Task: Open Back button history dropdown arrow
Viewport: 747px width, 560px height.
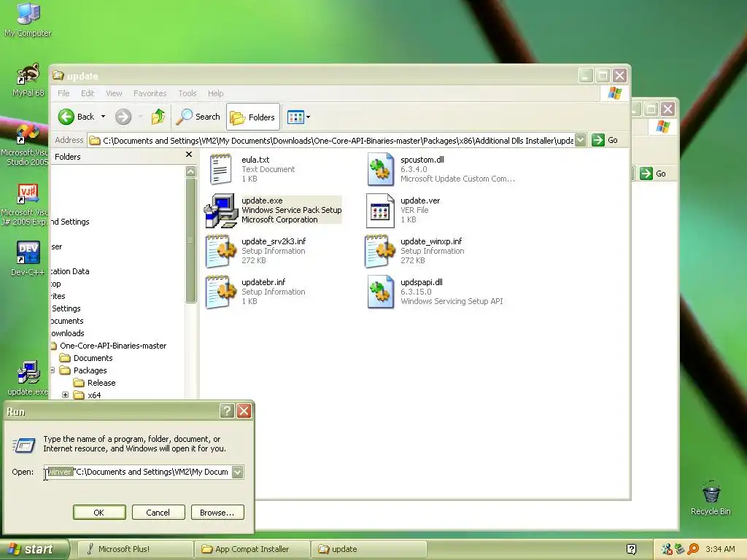Action: coord(103,117)
